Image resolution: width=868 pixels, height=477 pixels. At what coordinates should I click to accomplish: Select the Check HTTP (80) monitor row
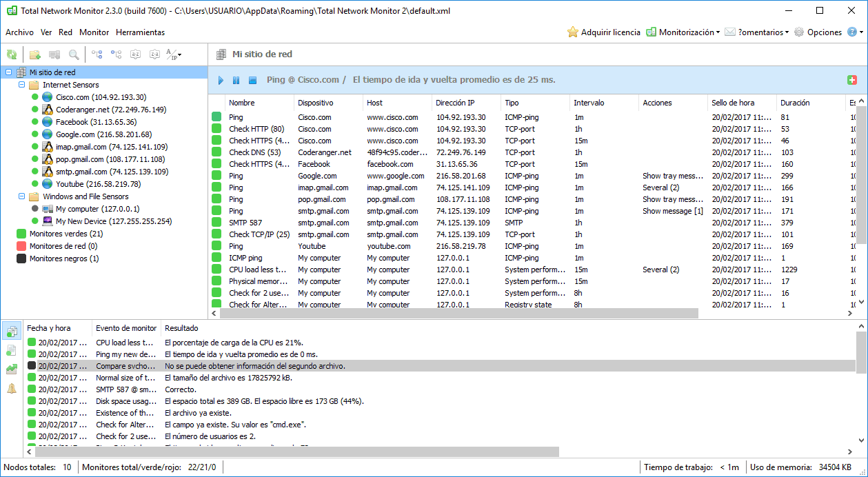point(532,129)
